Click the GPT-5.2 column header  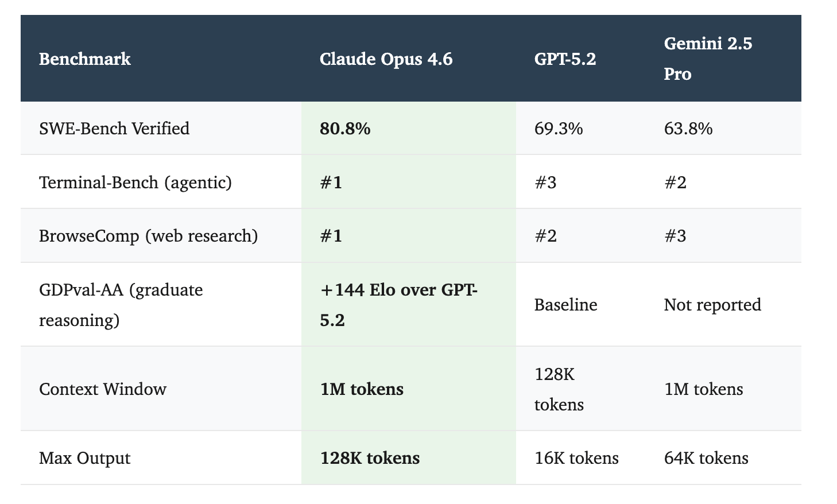[565, 59]
